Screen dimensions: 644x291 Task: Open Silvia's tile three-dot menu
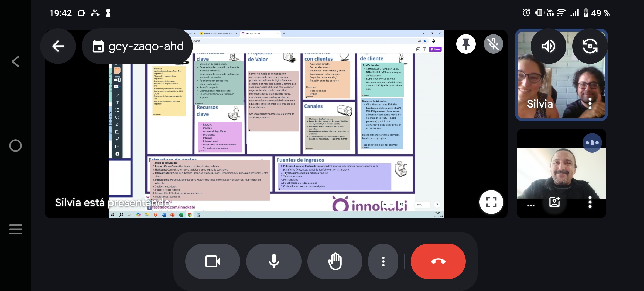(x=590, y=103)
